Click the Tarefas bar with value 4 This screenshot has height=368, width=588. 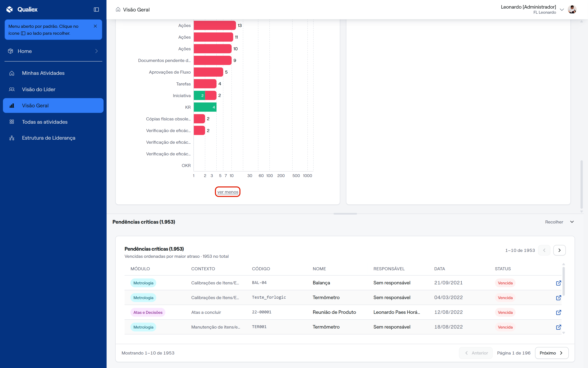tap(205, 84)
